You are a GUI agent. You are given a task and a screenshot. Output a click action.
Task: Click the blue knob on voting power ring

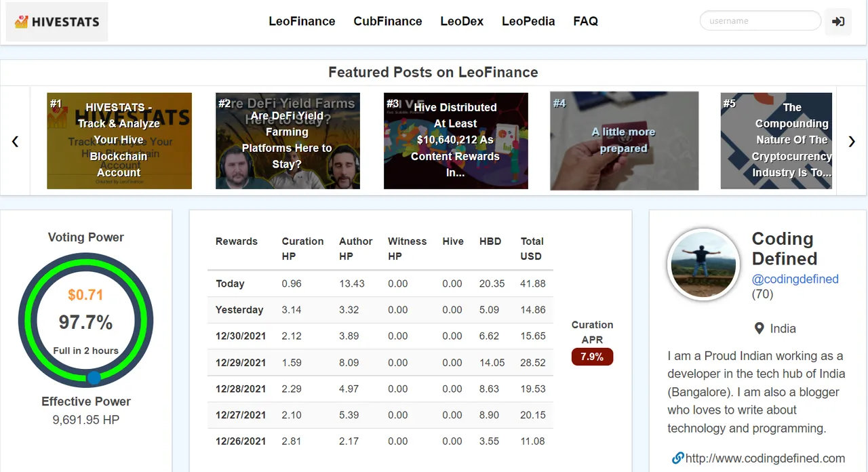[94, 378]
